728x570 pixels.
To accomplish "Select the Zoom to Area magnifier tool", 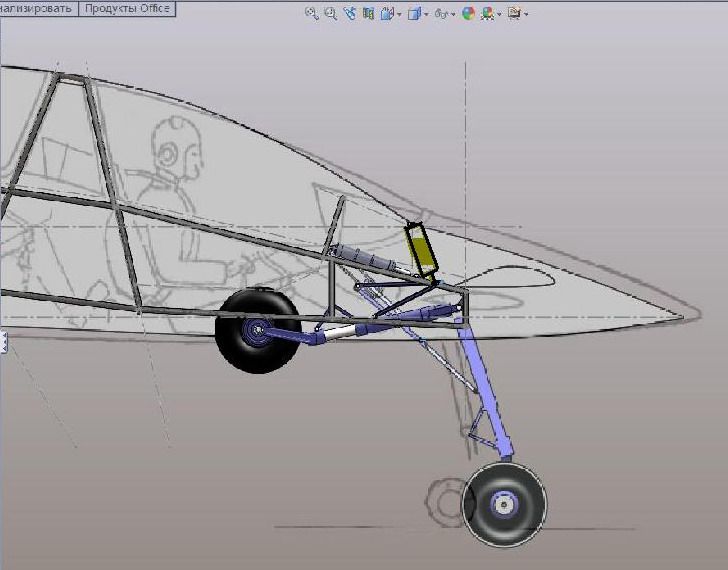I will click(329, 14).
